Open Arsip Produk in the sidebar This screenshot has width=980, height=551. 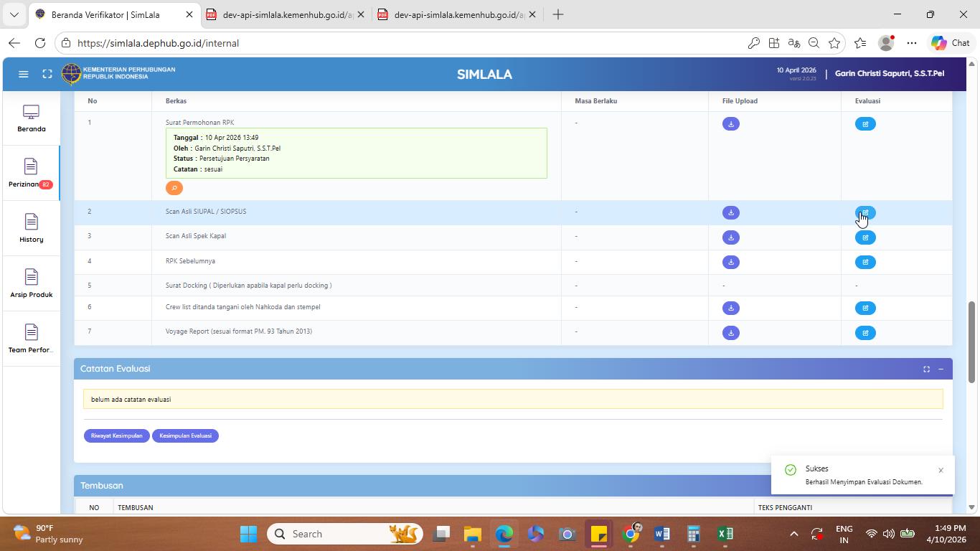pos(31,284)
